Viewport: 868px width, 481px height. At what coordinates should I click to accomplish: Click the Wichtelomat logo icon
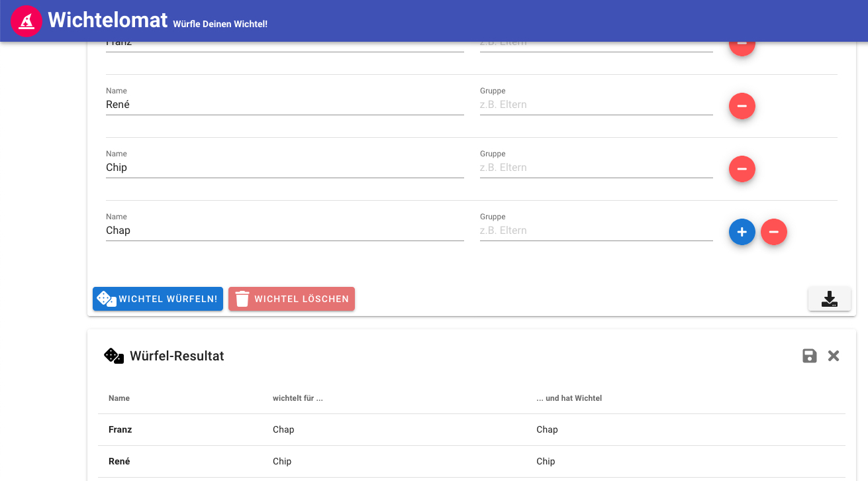tap(26, 21)
